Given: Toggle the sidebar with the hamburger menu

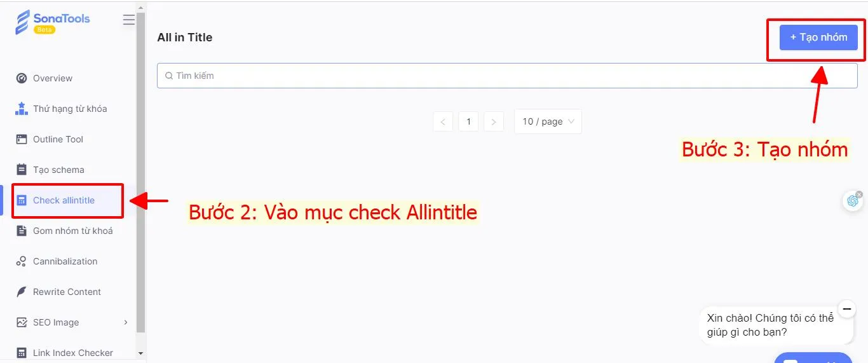Looking at the screenshot, I should pyautogui.click(x=129, y=20).
